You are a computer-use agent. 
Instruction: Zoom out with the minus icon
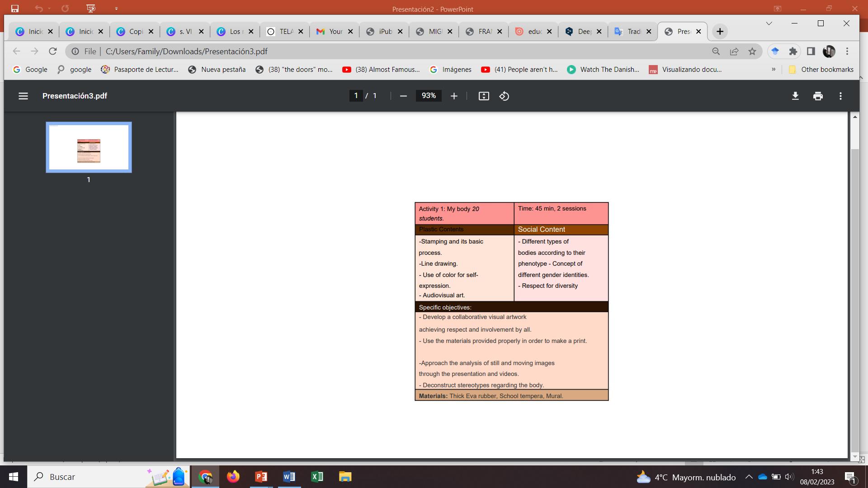(403, 96)
